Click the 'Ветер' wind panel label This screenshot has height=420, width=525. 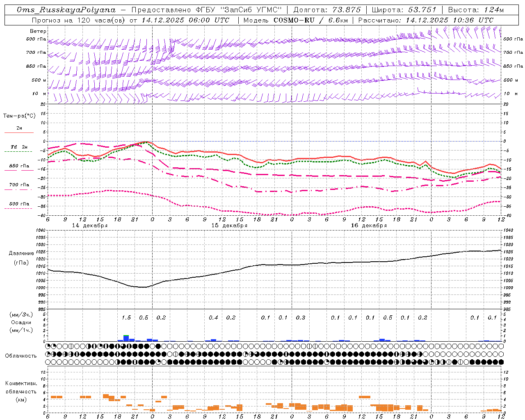pyautogui.click(x=38, y=31)
